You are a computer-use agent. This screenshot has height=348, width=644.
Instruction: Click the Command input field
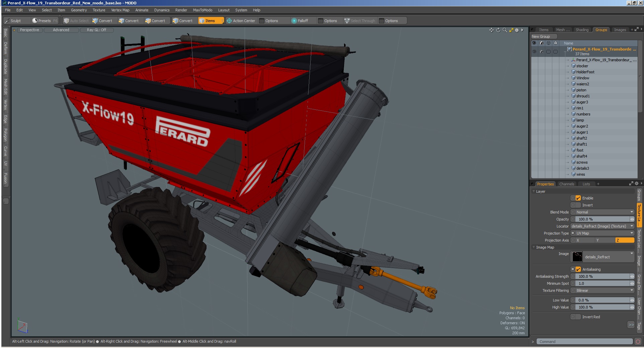pyautogui.click(x=584, y=342)
